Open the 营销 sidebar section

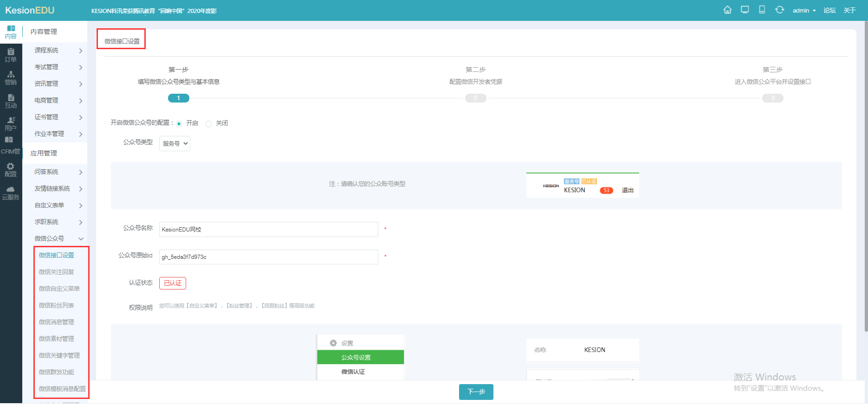[11, 78]
